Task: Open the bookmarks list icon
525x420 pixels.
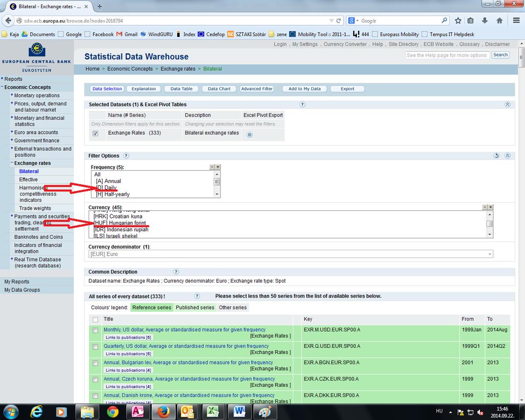Action: coord(471,21)
